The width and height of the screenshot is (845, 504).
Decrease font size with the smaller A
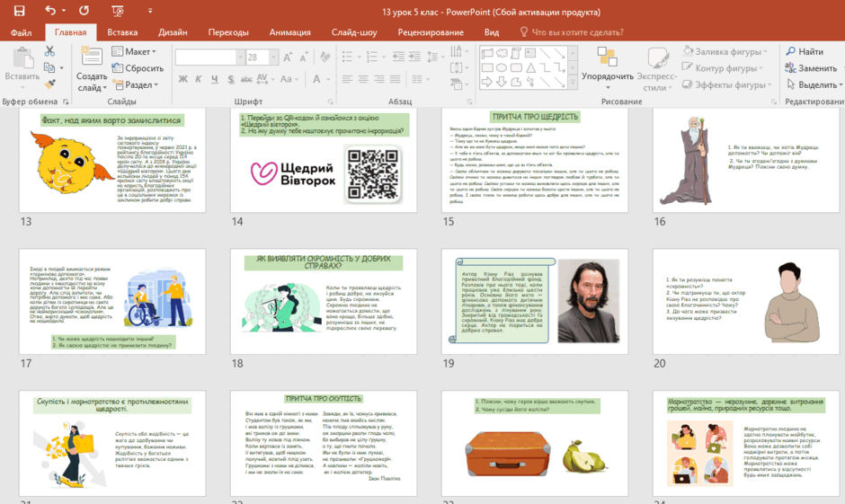304,57
